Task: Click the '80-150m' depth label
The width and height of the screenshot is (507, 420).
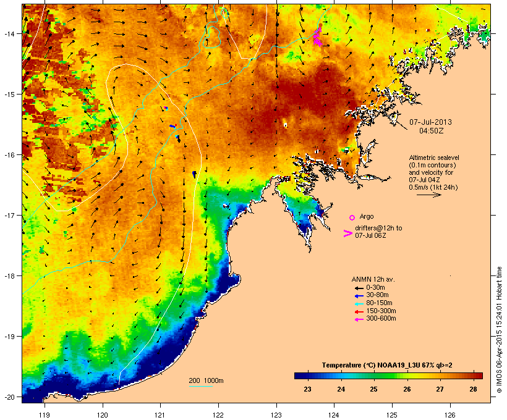Action: pyautogui.click(x=379, y=303)
